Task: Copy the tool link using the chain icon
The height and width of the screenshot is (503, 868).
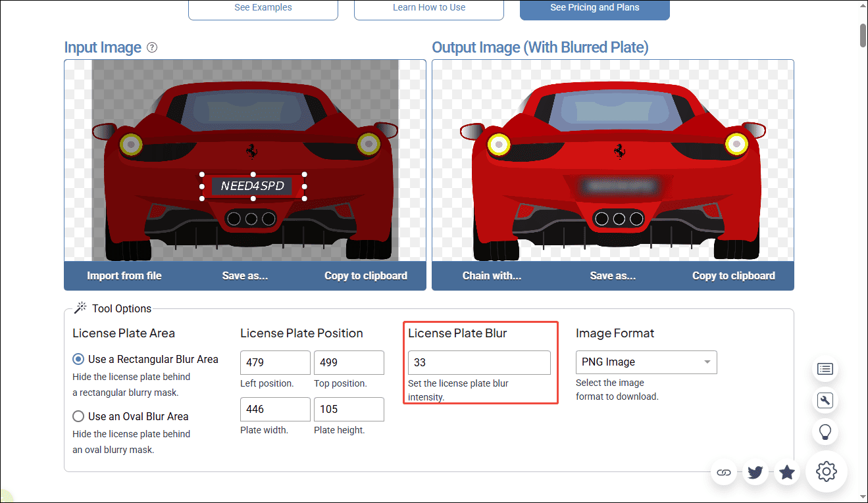Action: [x=724, y=472]
